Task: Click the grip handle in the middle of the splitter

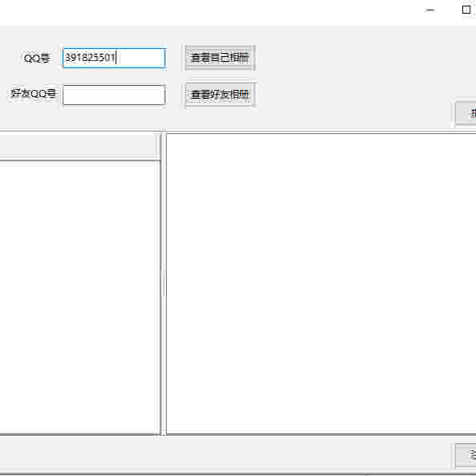Action: [x=164, y=283]
